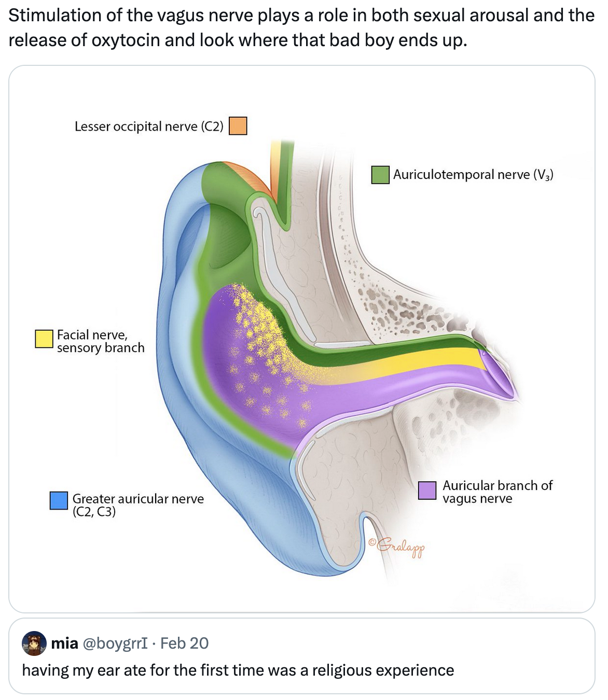Open the ear nerve diagram image
This screenshot has height=700, width=608.
(x=302, y=339)
